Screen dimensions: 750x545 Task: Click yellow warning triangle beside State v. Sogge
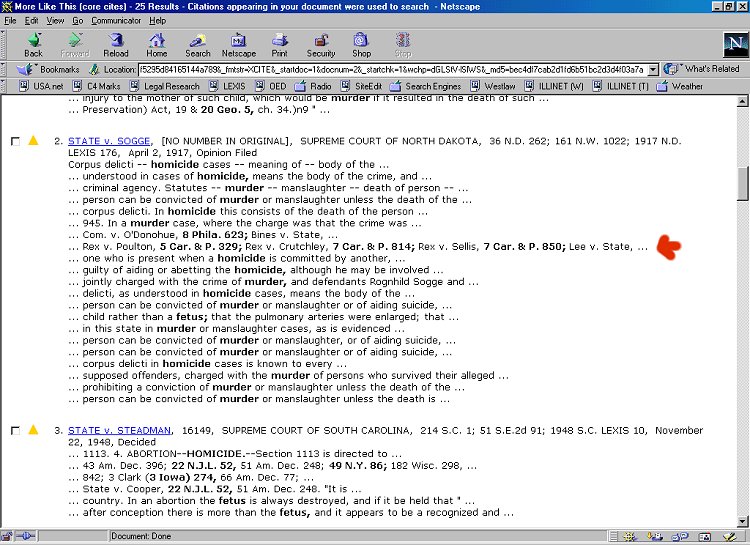[33, 140]
